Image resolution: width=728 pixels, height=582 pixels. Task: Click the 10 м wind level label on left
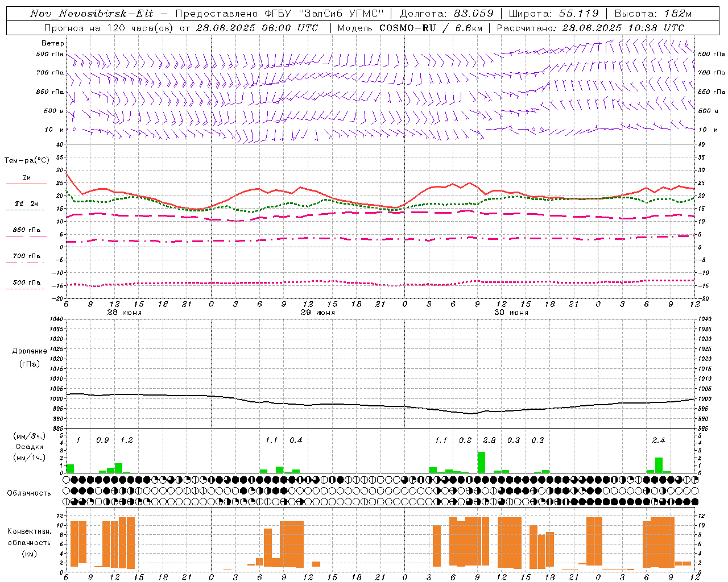pos(55,130)
